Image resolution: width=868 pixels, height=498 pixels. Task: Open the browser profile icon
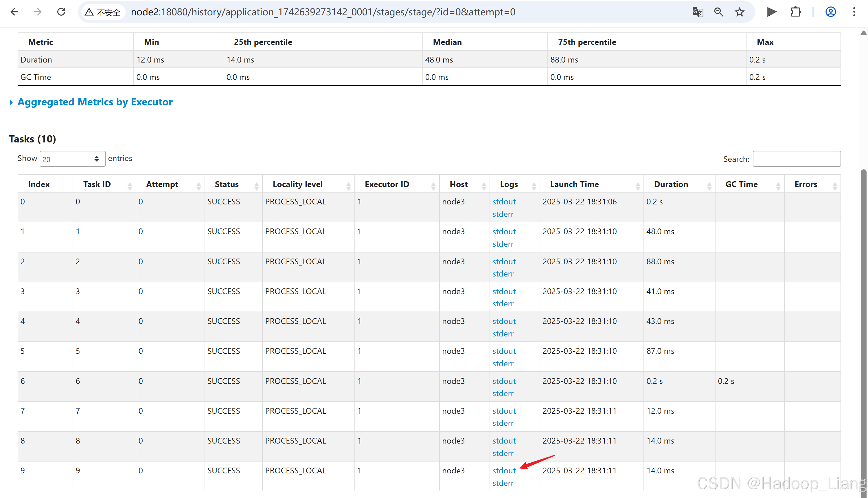point(830,12)
